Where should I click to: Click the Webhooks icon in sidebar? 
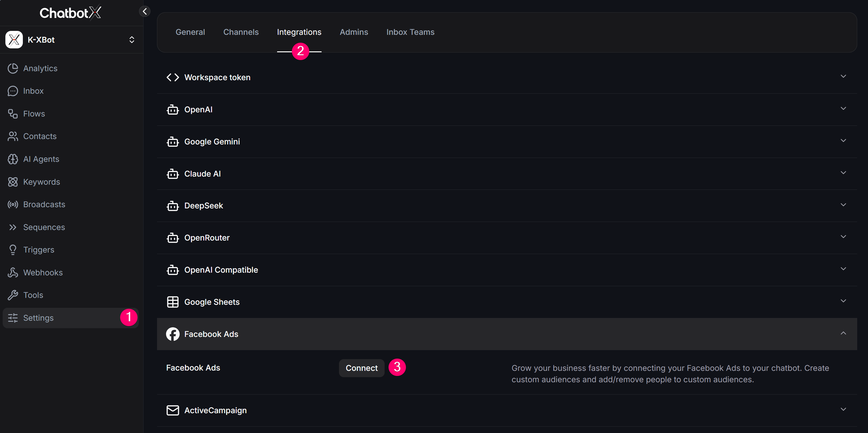tap(13, 273)
